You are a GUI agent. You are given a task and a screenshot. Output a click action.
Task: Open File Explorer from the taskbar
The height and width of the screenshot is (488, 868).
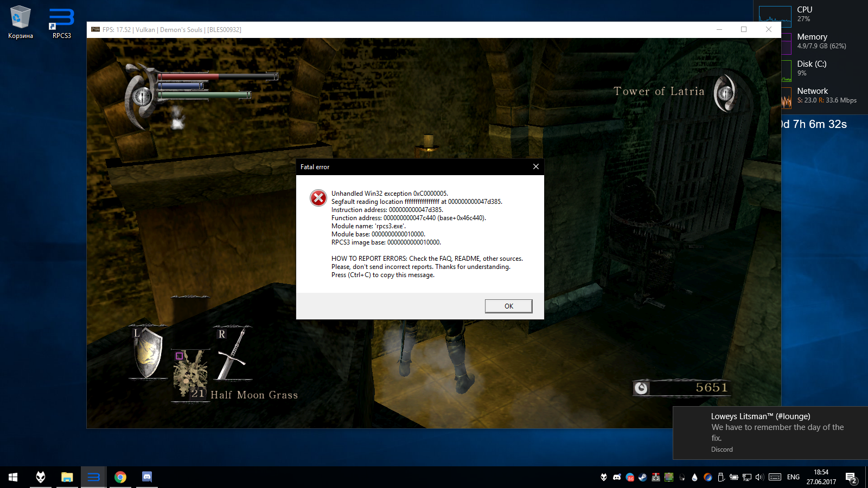pos(67,477)
